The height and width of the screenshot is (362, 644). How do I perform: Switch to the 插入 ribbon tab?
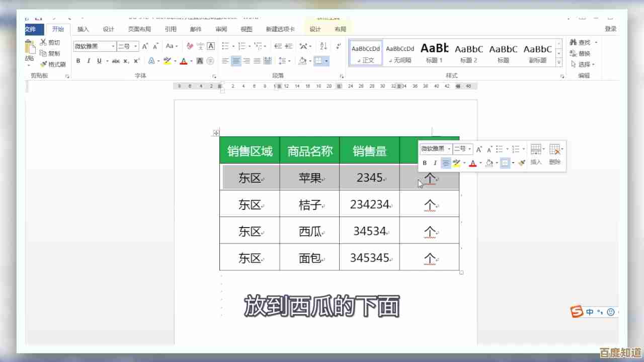83,29
